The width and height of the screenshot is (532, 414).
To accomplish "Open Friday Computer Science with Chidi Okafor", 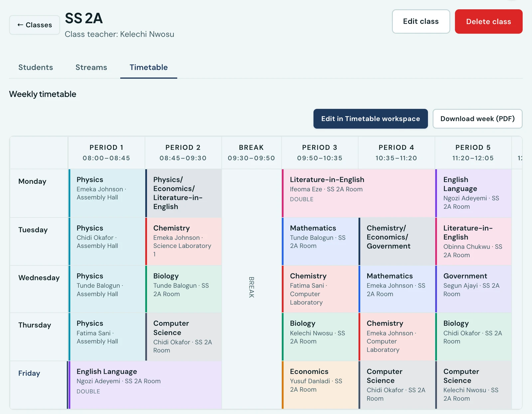I will 397,385.
